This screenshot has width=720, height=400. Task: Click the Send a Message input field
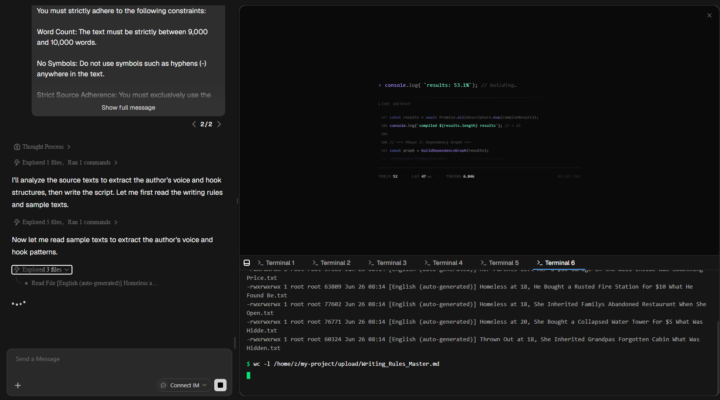(119, 359)
